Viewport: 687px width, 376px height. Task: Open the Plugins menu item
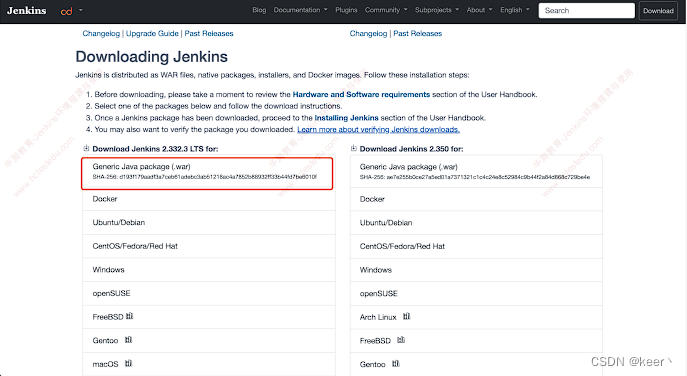(x=346, y=10)
